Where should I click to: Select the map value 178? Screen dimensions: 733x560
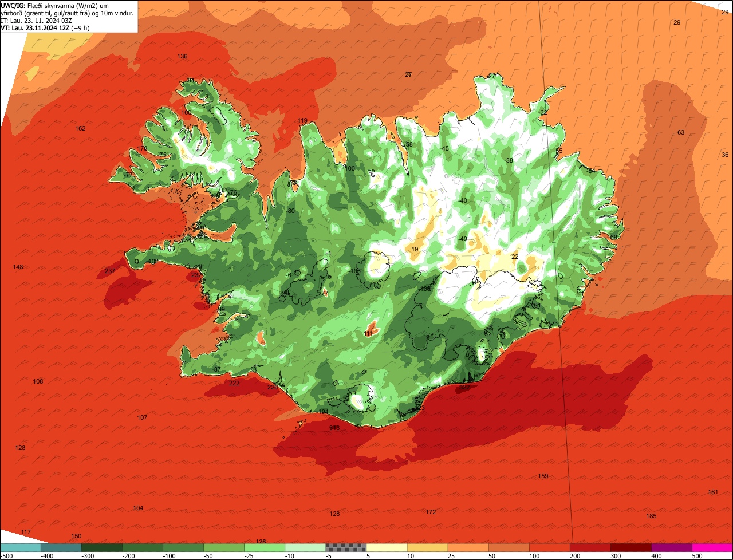(x=142, y=148)
